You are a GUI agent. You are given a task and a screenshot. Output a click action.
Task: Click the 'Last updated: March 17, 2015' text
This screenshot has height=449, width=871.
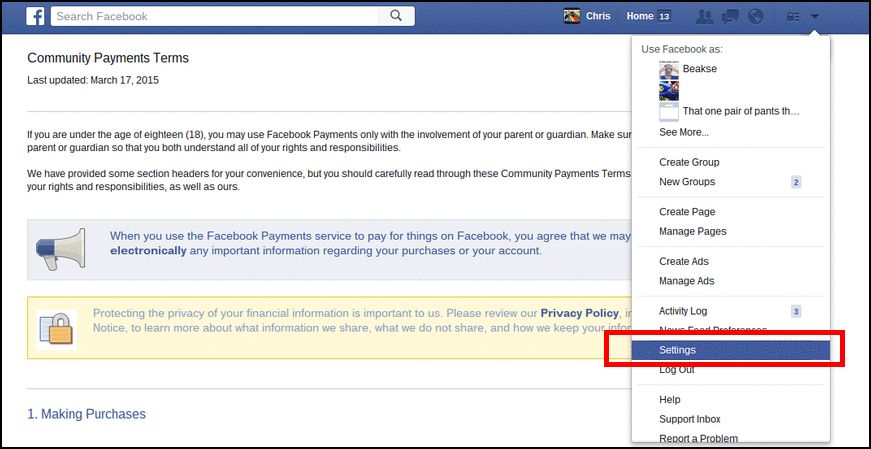click(x=93, y=80)
